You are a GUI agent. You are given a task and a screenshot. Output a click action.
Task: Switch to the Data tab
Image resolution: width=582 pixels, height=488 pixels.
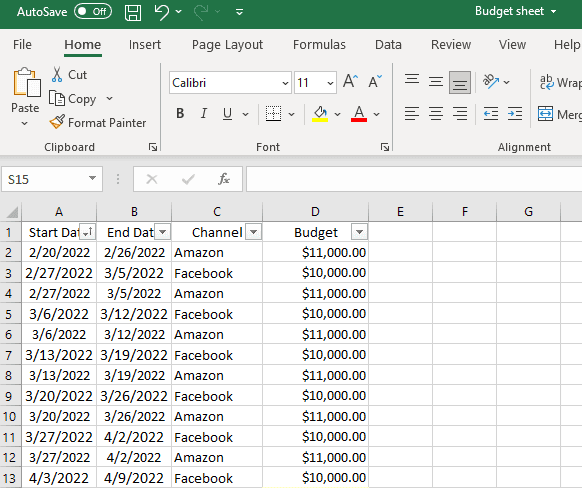click(x=388, y=45)
